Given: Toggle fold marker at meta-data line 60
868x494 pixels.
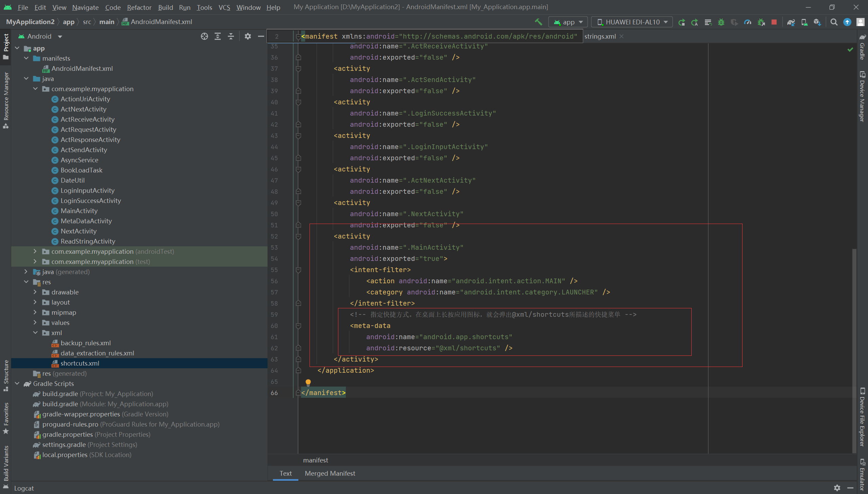Looking at the screenshot, I should pos(298,326).
